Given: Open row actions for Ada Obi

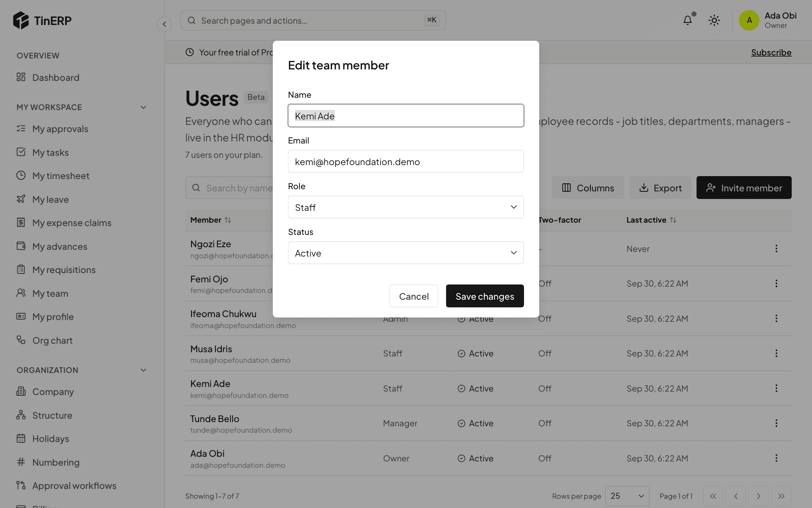Looking at the screenshot, I should (776, 458).
